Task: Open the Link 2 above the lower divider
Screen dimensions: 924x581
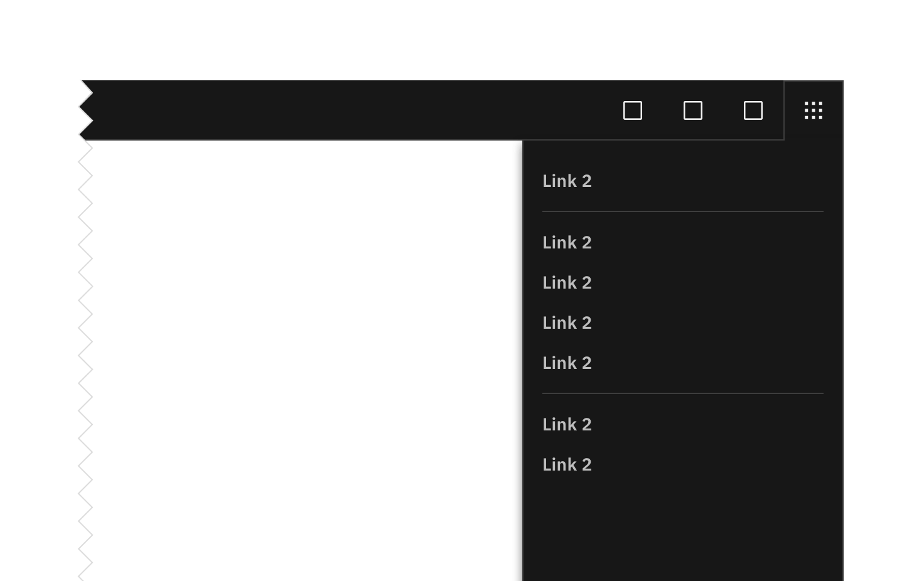Action: tap(567, 363)
